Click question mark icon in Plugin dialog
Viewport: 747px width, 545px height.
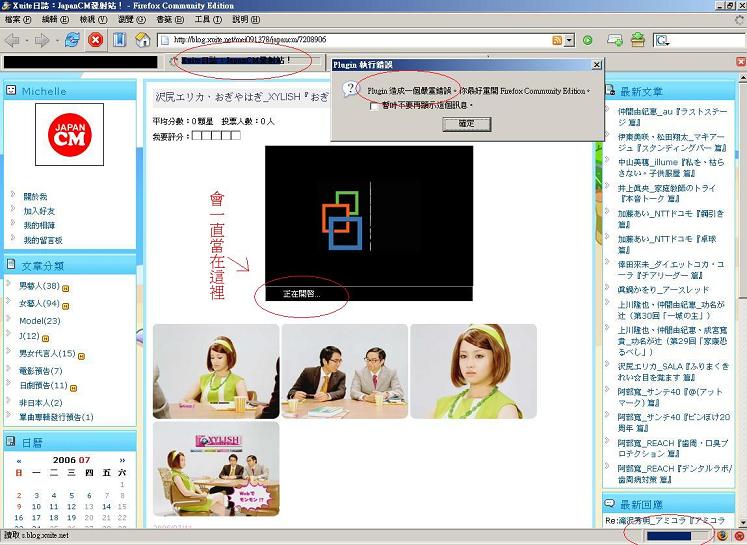click(351, 89)
